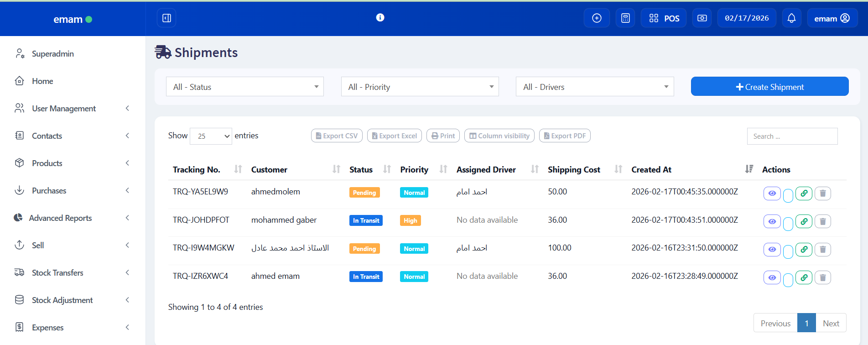868x345 pixels.
Task: Click the Pending status badge for TRQ-YA5EL9W9
Action: [x=364, y=193]
